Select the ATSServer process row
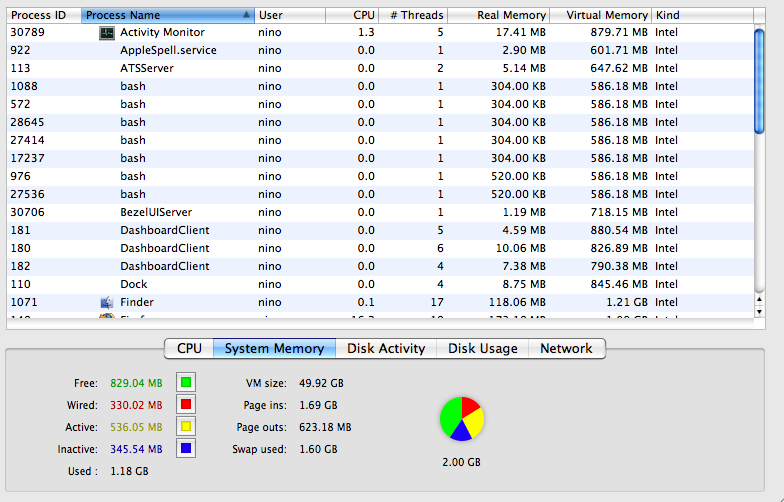784x502 pixels. tap(380, 68)
